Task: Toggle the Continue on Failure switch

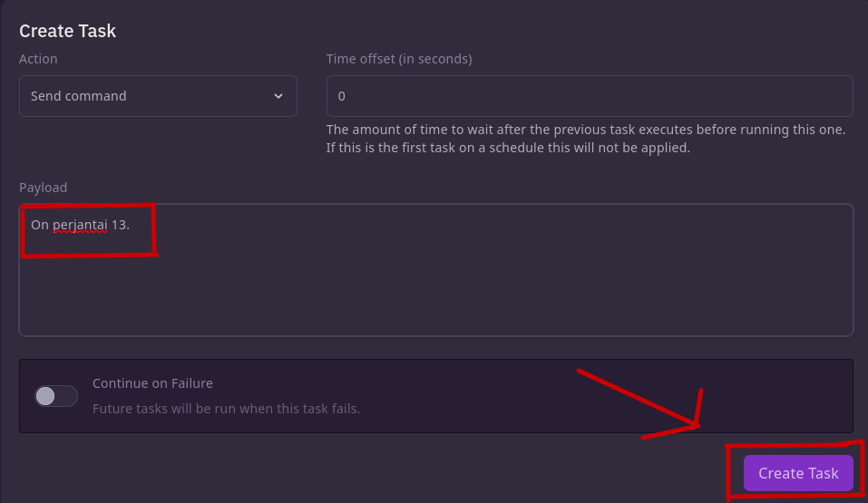Action: 56,396
